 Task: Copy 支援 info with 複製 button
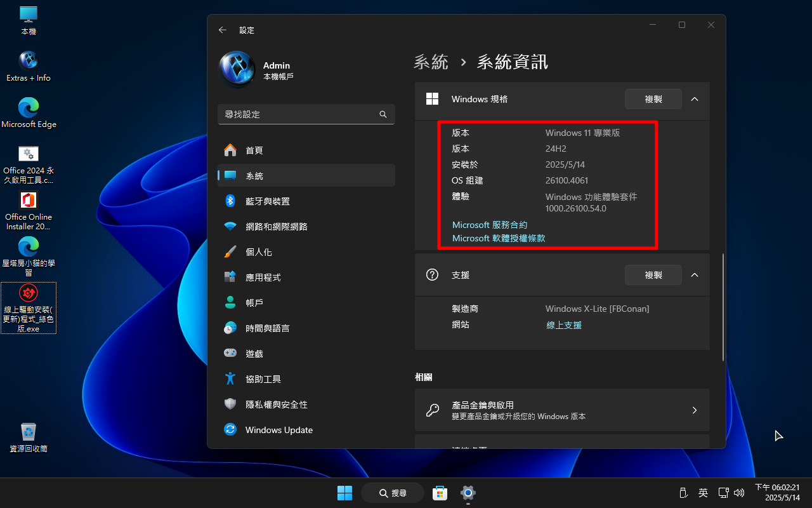tap(653, 275)
